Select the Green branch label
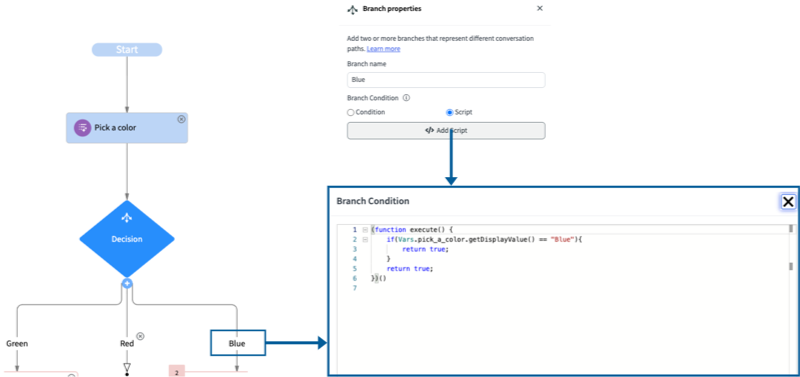The height and width of the screenshot is (377, 800). tap(17, 343)
